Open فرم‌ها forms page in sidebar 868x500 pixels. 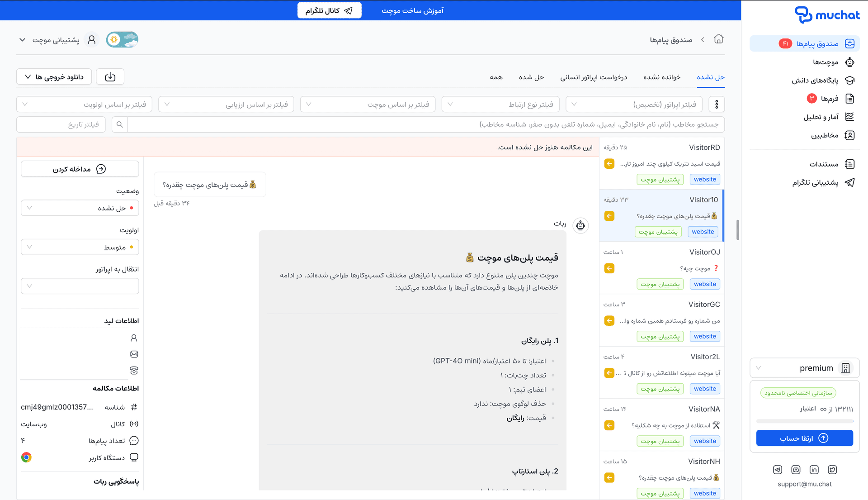(x=830, y=98)
